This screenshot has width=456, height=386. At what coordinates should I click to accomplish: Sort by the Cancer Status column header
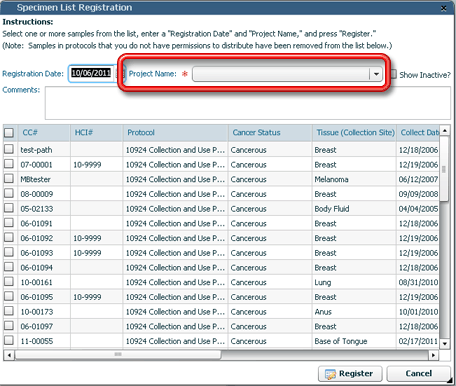coord(270,133)
